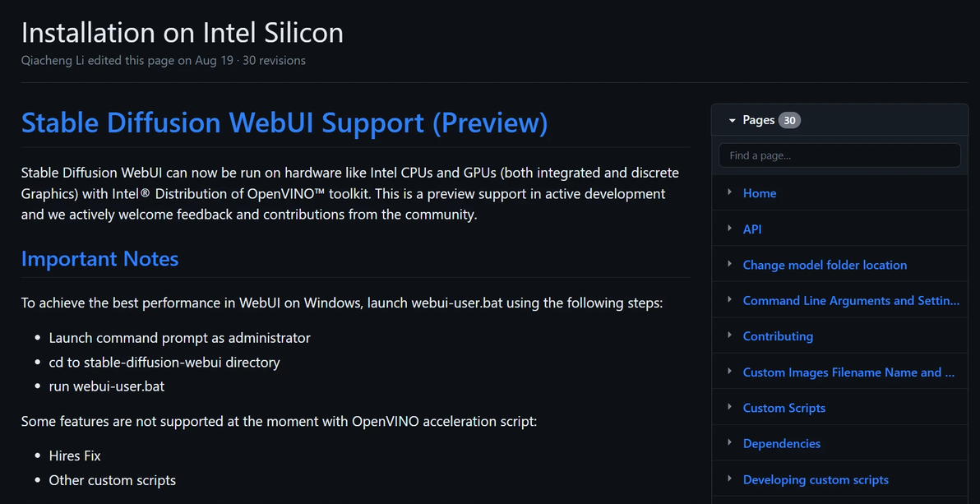Expand Change model folder location triangle
This screenshot has height=504, width=980.
[x=729, y=264]
